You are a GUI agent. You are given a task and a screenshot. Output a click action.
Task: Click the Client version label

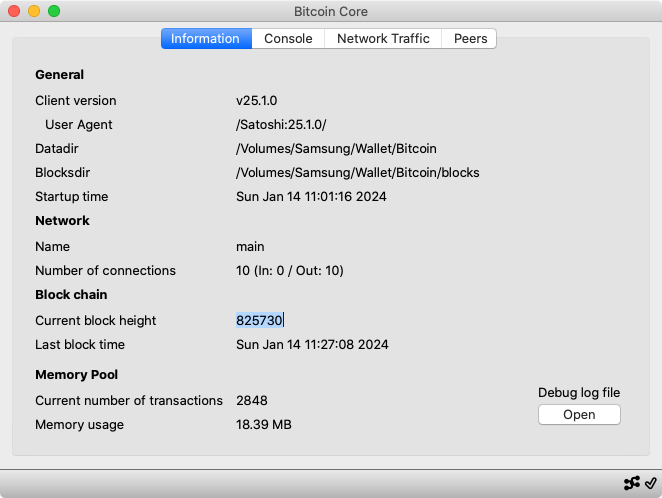[x=76, y=100]
